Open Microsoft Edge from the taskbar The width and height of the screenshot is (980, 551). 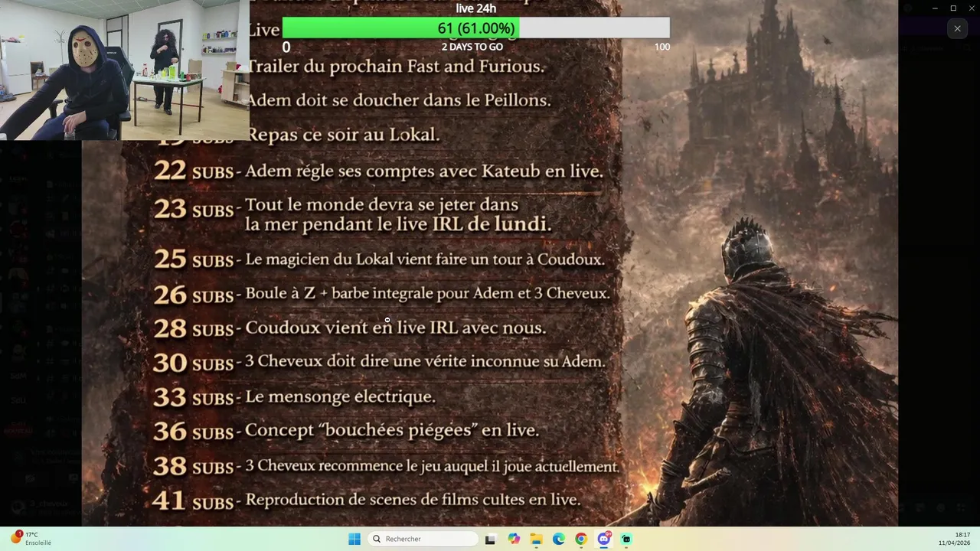(558, 539)
